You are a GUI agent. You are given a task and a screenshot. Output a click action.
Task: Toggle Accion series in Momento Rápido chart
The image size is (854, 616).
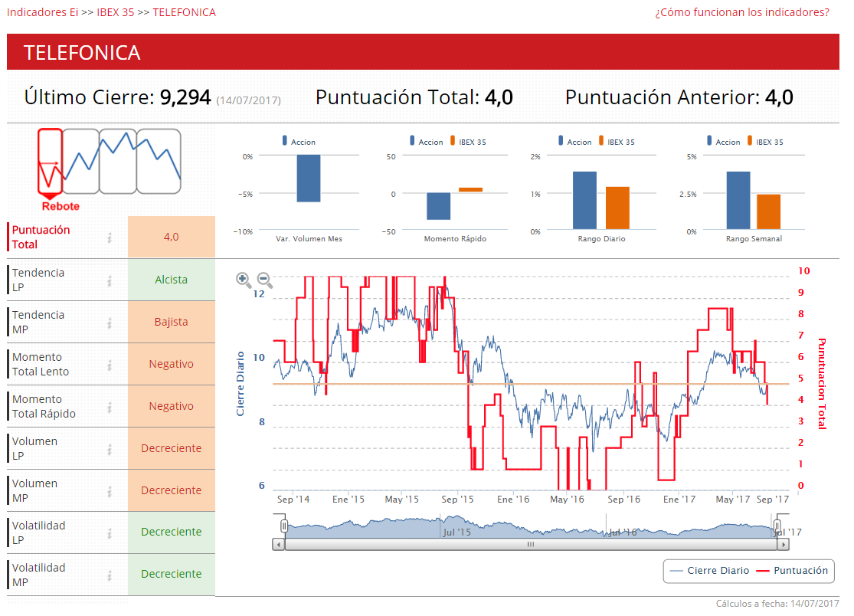click(427, 142)
